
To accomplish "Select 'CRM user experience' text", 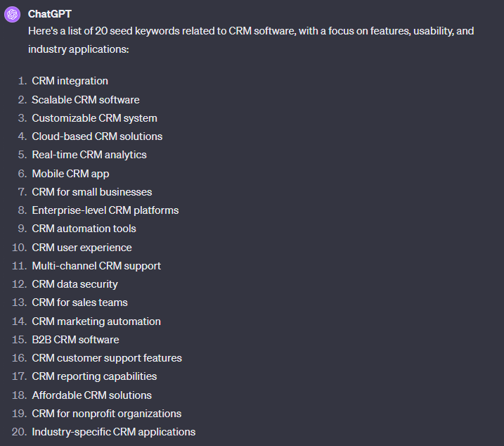I will click(82, 248).
